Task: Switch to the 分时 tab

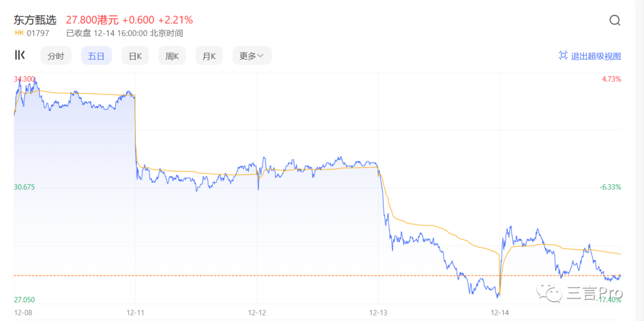Action: (55, 56)
